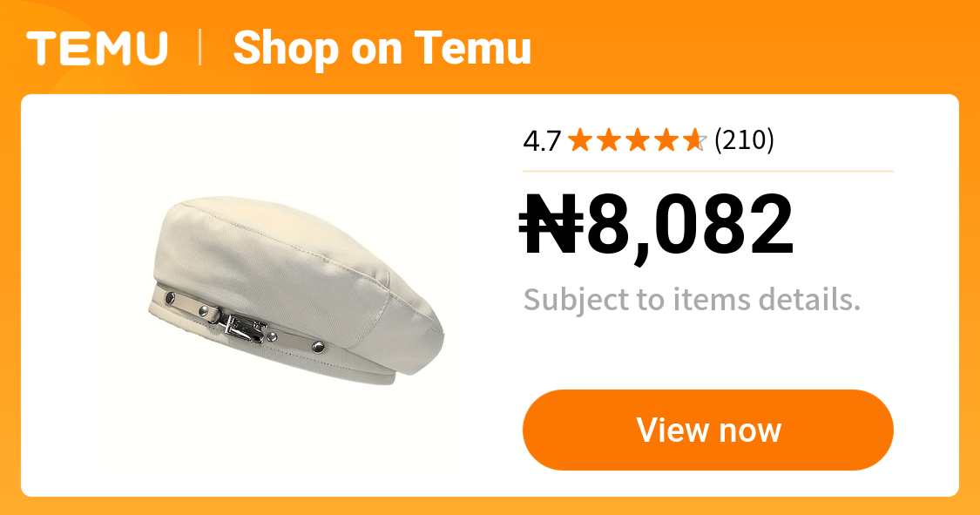
Task: Select the third orange rating star
Action: point(638,140)
